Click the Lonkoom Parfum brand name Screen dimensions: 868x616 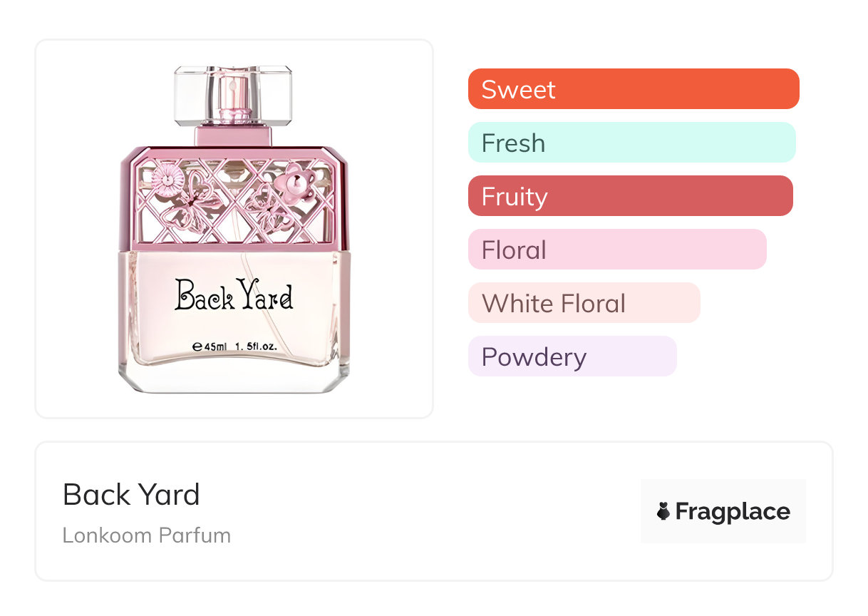point(146,535)
